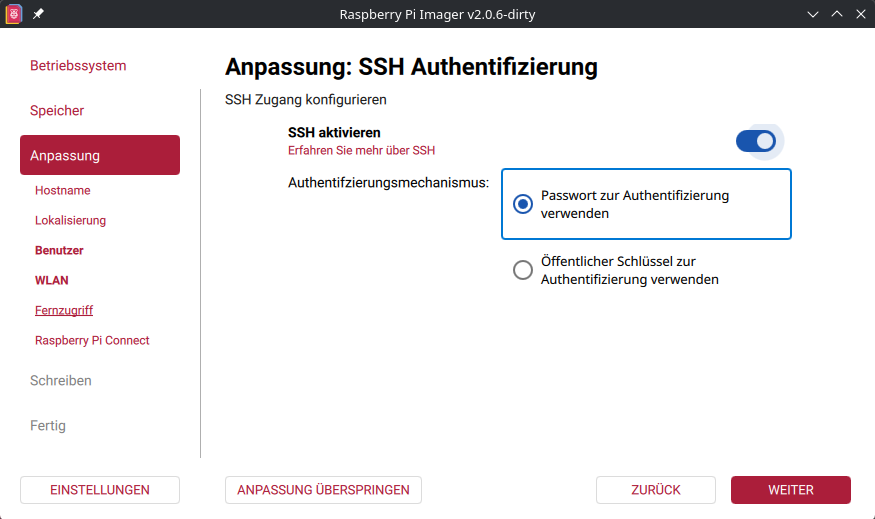Image resolution: width=875 pixels, height=519 pixels.
Task: Click the ZURÜCK button
Action: [656, 490]
